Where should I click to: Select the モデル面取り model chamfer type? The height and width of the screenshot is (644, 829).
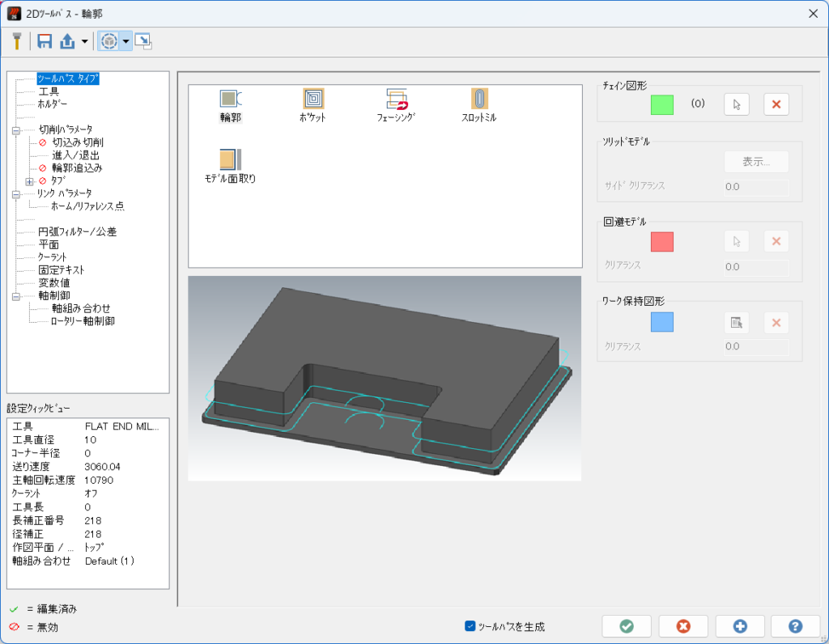coord(231,167)
